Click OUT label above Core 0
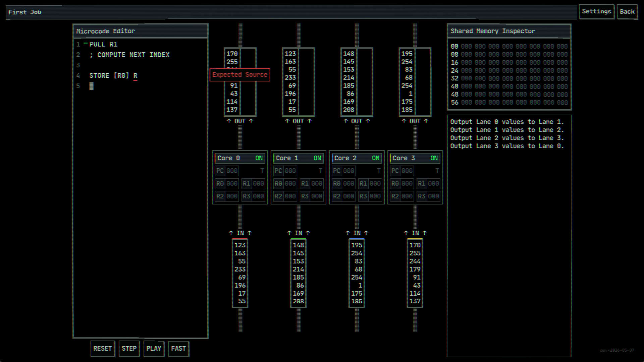The image size is (644, 362). click(240, 121)
